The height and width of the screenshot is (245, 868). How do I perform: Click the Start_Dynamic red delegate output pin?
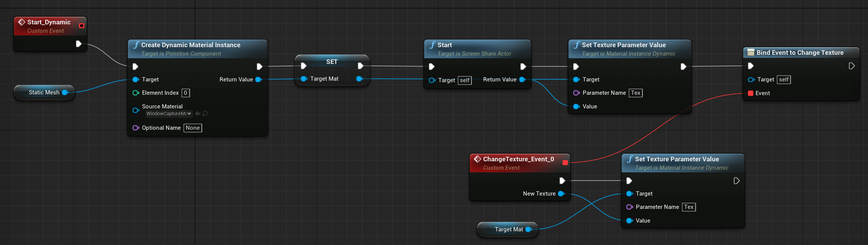click(81, 26)
